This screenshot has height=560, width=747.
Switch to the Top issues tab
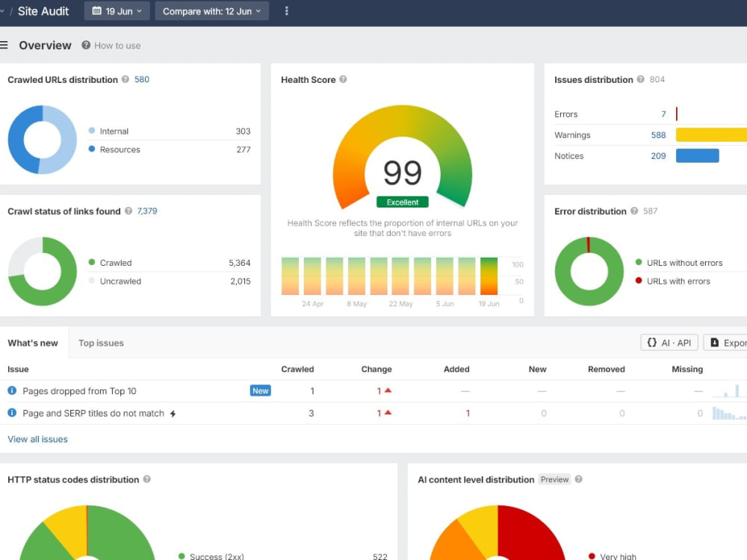(101, 343)
